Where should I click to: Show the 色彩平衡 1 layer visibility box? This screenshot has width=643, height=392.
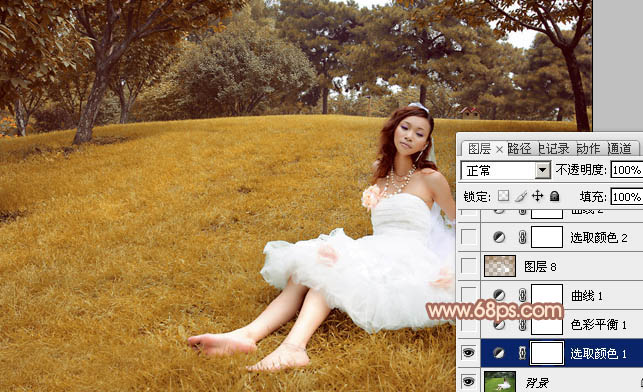(469, 325)
